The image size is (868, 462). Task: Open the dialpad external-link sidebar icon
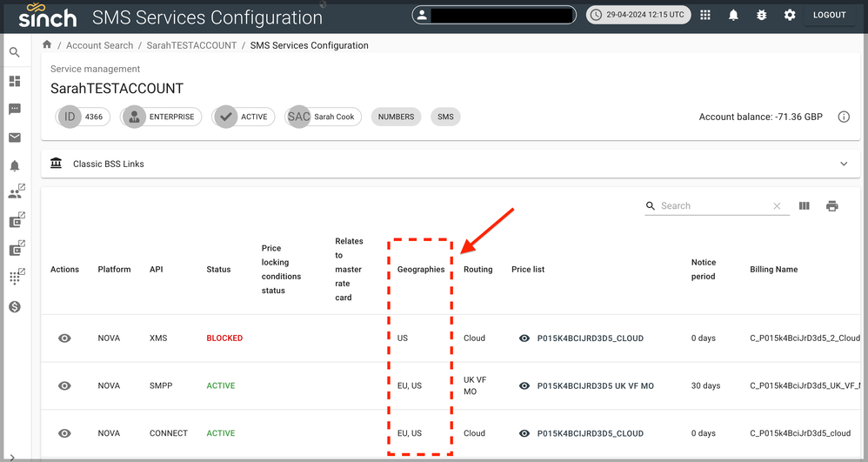click(17, 277)
